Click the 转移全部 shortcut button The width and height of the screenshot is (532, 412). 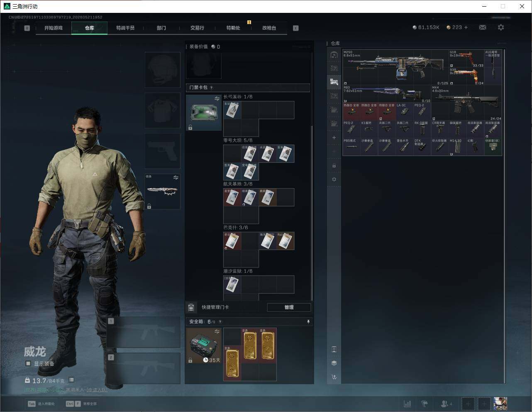[81, 404]
